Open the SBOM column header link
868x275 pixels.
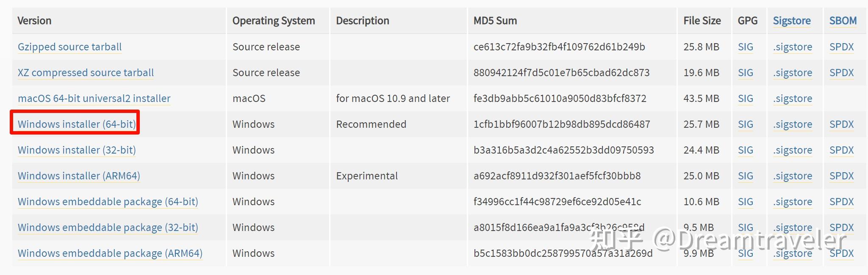[843, 20]
